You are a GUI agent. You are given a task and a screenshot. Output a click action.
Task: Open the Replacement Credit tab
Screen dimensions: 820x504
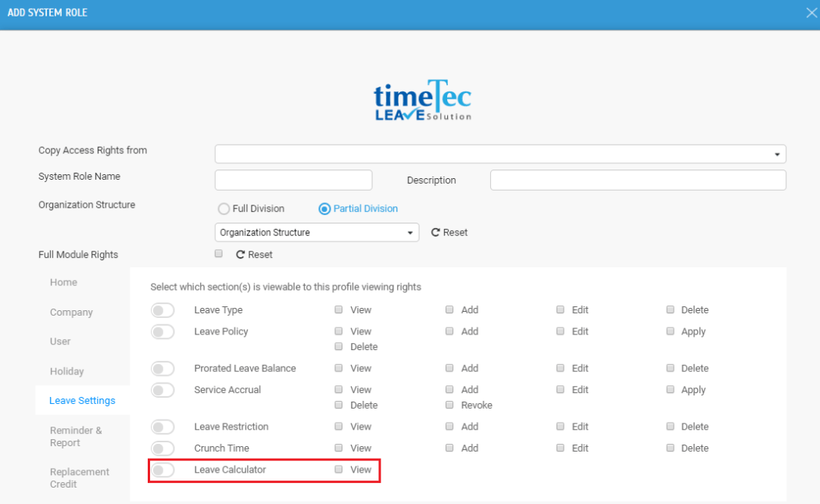pyautogui.click(x=80, y=478)
